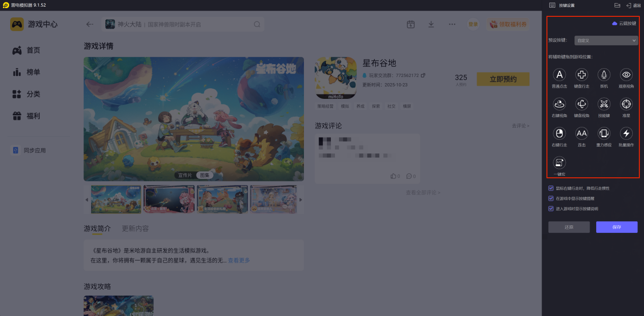644x316 pixels.
Task: Select the 键盘行走 D-pad icon
Action: point(581,75)
